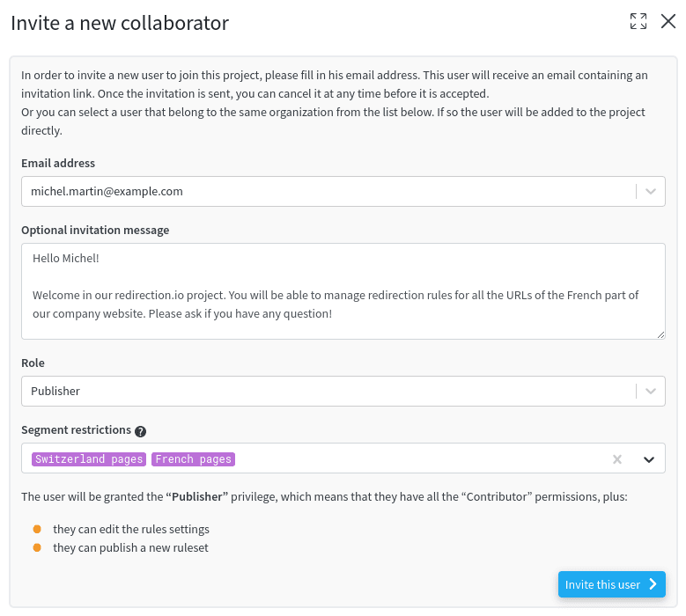Focus the optional invitation message textarea
The image size is (686, 616).
343,291
